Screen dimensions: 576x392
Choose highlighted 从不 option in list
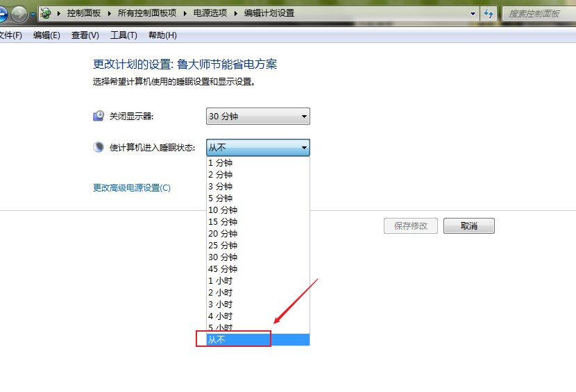258,339
